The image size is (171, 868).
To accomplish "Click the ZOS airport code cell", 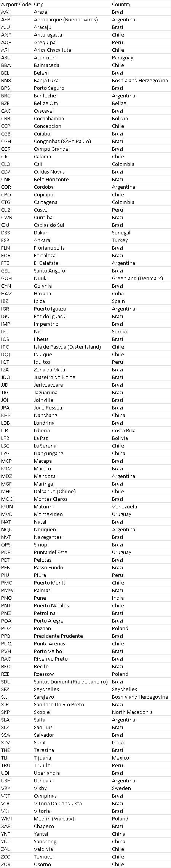I will pyautogui.click(x=16, y=864).
